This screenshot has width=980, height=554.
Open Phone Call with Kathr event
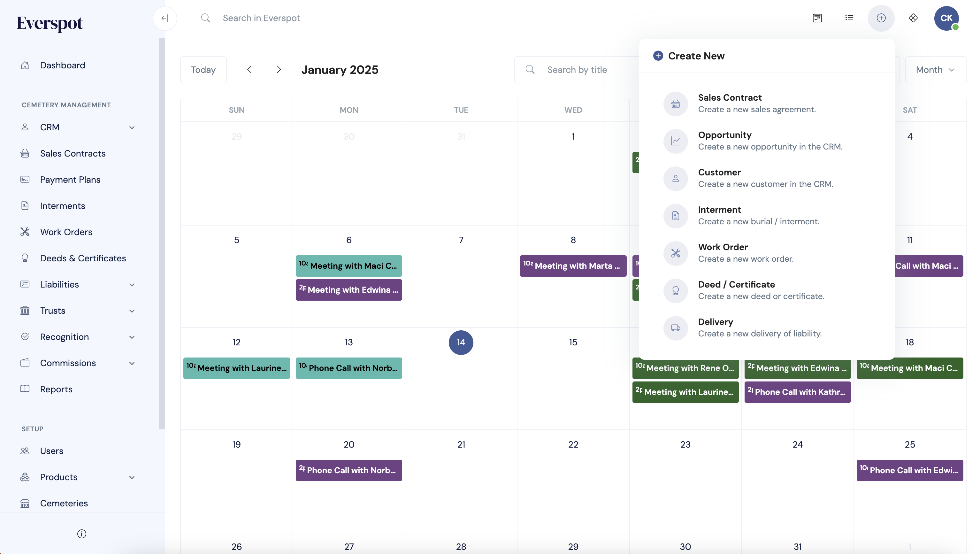click(x=797, y=392)
